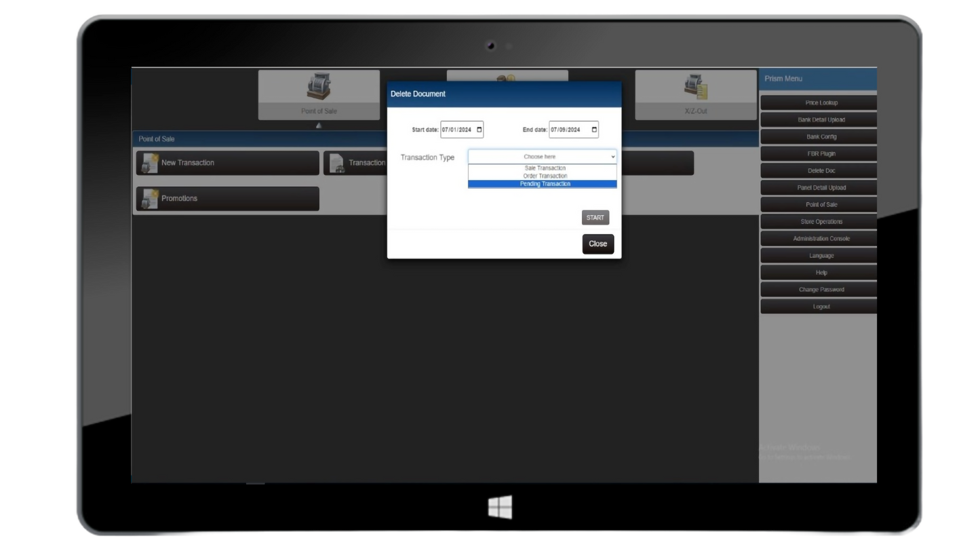The image size is (980, 551).
Task: Click the Start date input field
Action: click(x=456, y=130)
